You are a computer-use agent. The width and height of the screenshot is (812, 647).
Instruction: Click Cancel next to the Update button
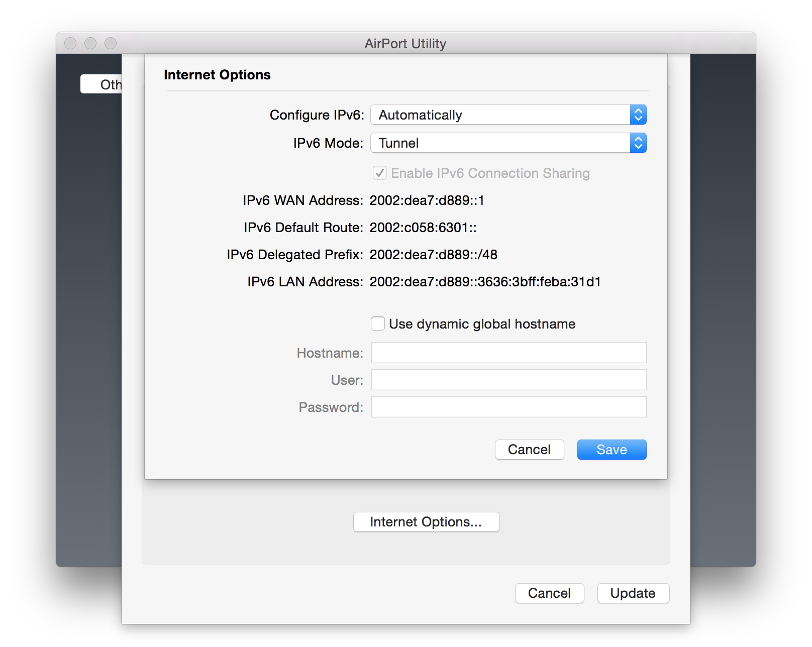coord(550,593)
